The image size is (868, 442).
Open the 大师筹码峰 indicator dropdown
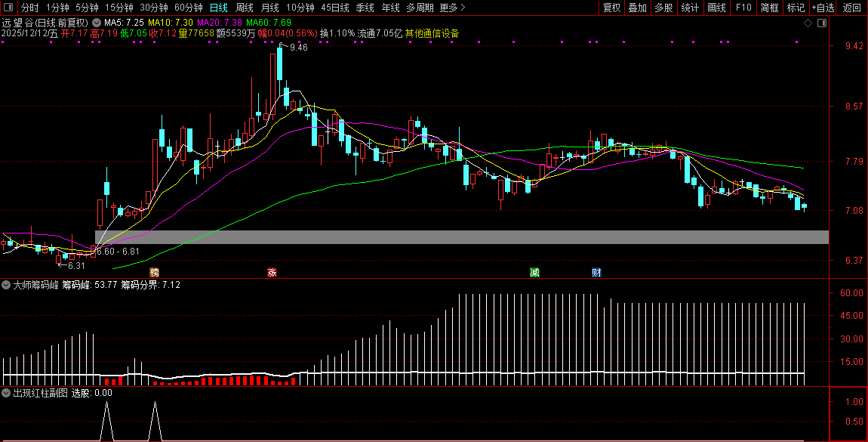point(7,286)
